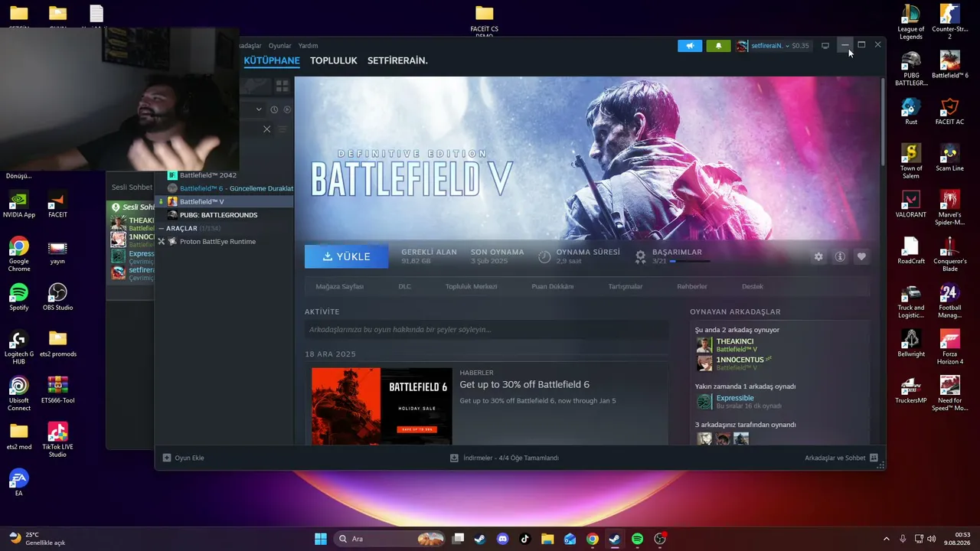The width and height of the screenshot is (980, 551).
Task: Open Ubisoft Connect desktop shortcut
Action: point(19,394)
